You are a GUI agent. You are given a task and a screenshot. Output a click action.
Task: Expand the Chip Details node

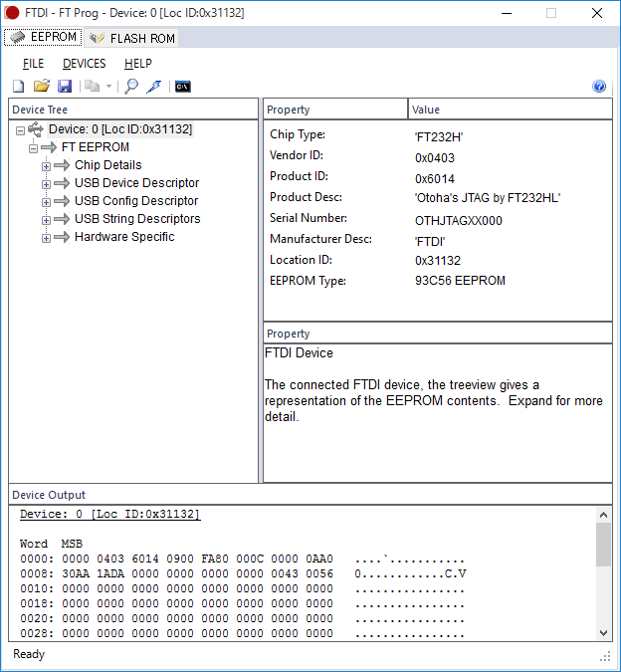46,166
